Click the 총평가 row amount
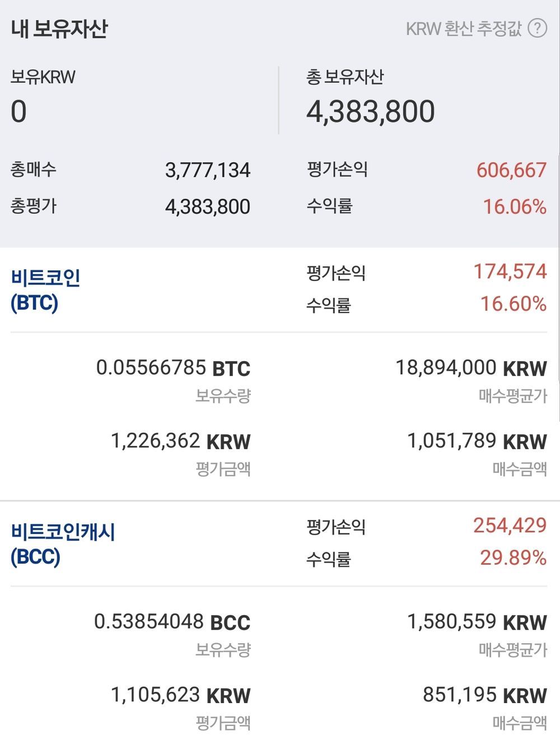This screenshot has width=560, height=754. click(x=207, y=207)
